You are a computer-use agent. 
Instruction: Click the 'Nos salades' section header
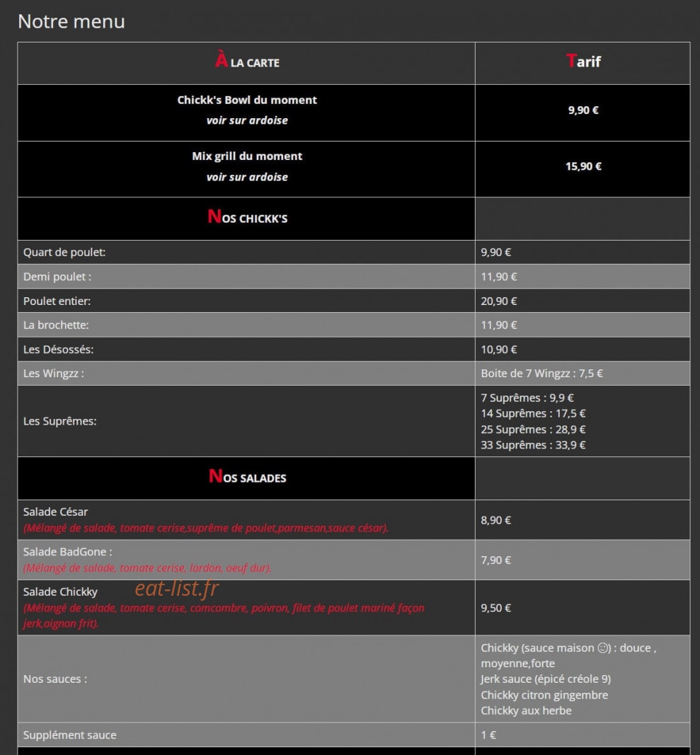tap(246, 477)
